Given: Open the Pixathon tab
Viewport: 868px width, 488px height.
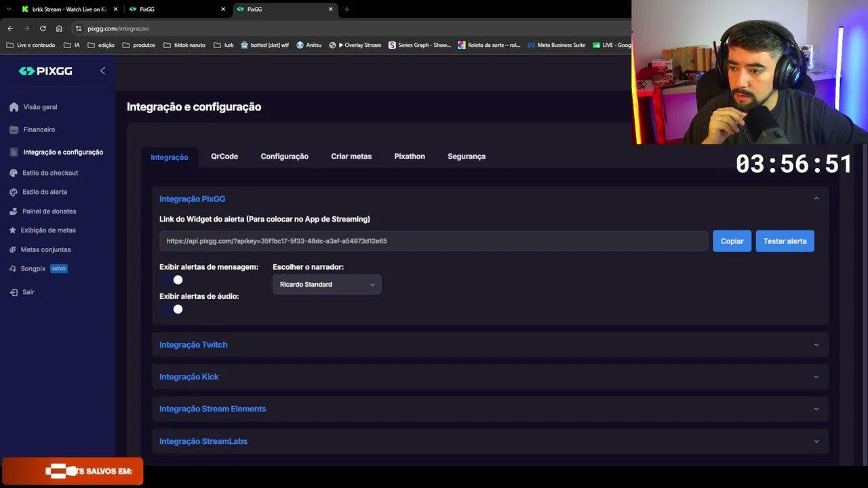Looking at the screenshot, I should pyautogui.click(x=410, y=157).
